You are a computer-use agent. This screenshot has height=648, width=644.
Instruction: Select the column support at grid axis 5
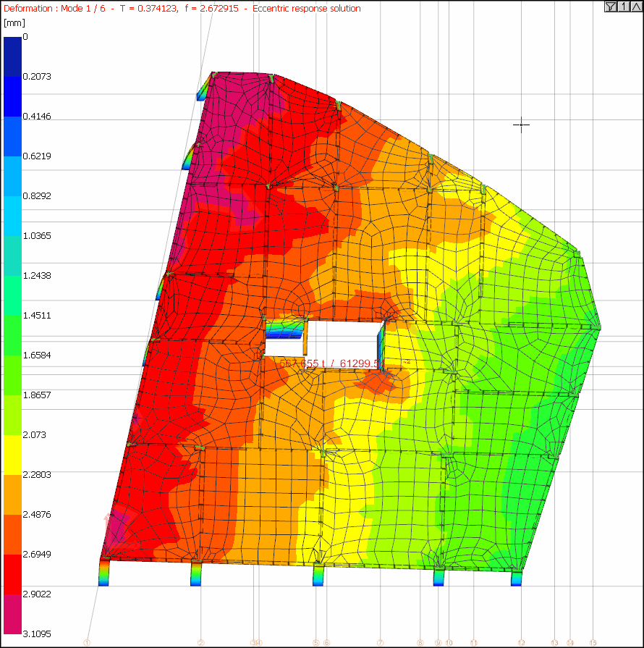coord(318,575)
